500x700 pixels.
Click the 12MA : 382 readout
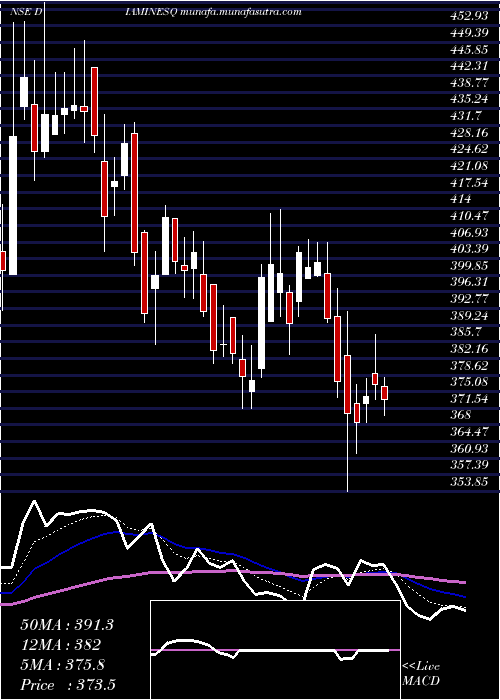(x=60, y=645)
